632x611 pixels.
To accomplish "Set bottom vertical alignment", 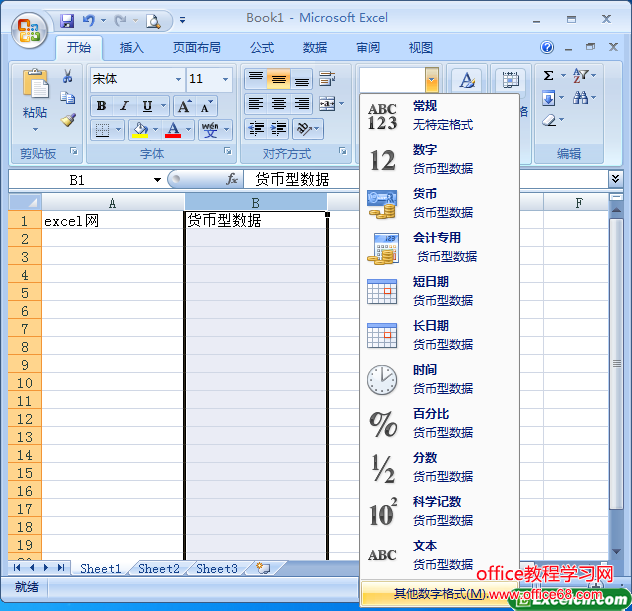I will (301, 79).
